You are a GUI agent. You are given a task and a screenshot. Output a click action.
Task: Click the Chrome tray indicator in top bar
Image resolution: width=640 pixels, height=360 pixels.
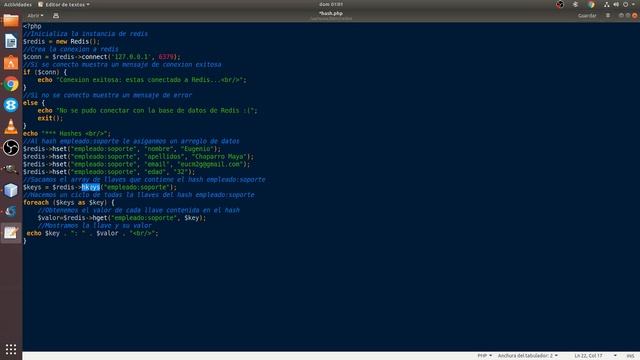tap(591, 4)
